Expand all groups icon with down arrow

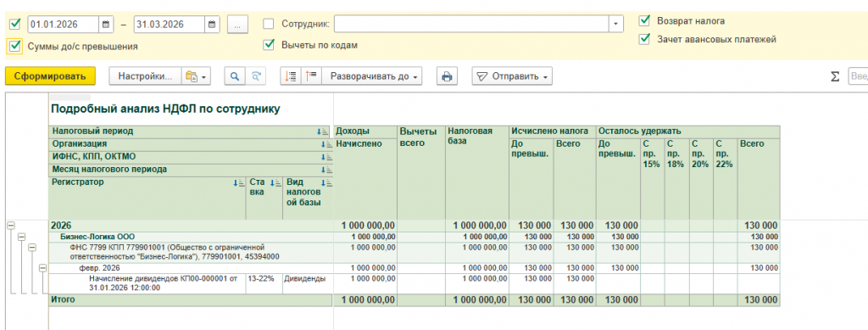click(291, 76)
